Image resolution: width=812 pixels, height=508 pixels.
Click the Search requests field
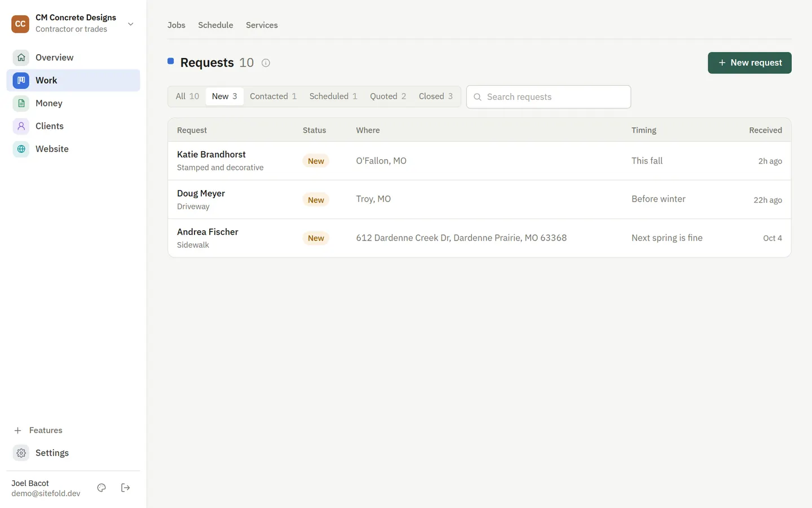coord(549,97)
